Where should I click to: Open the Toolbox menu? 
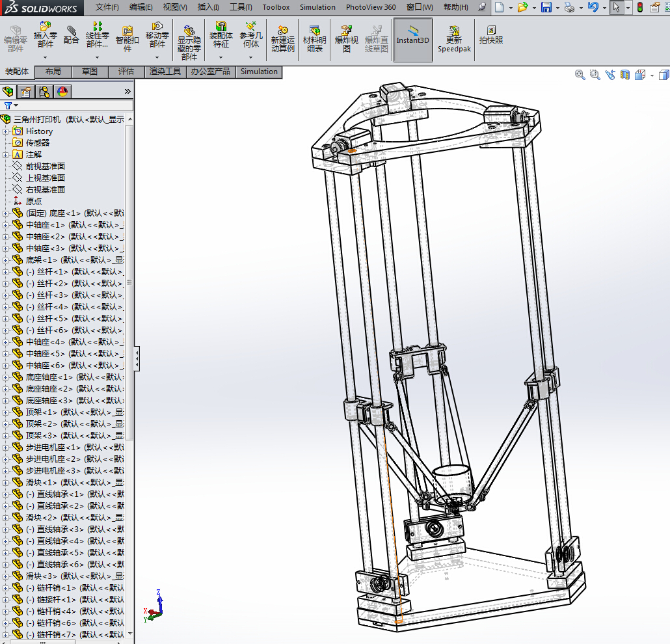click(x=276, y=7)
